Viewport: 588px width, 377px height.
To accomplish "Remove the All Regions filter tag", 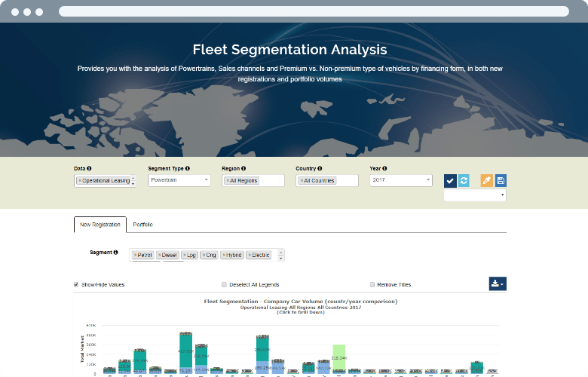I will point(228,181).
